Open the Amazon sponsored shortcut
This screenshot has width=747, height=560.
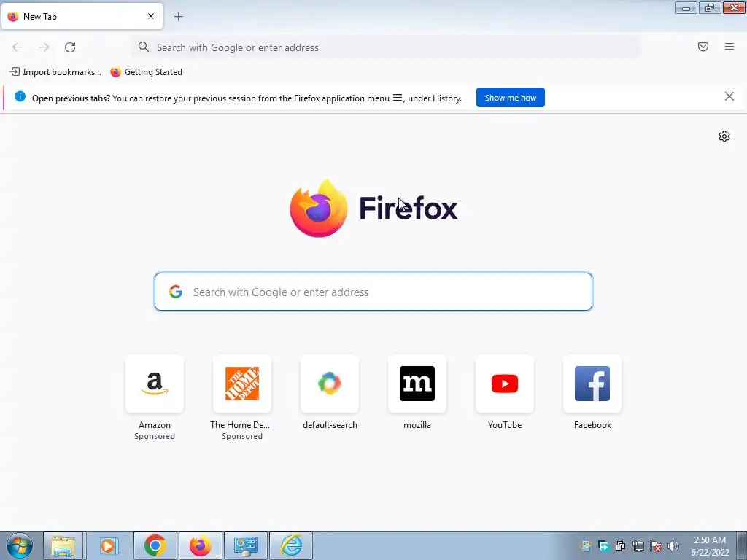(x=155, y=384)
